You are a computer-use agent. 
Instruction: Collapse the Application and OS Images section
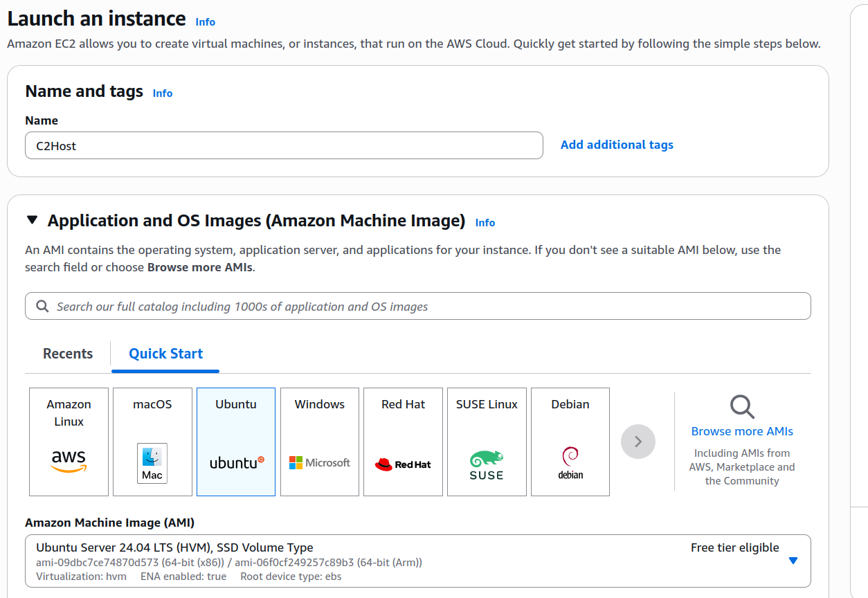click(32, 221)
